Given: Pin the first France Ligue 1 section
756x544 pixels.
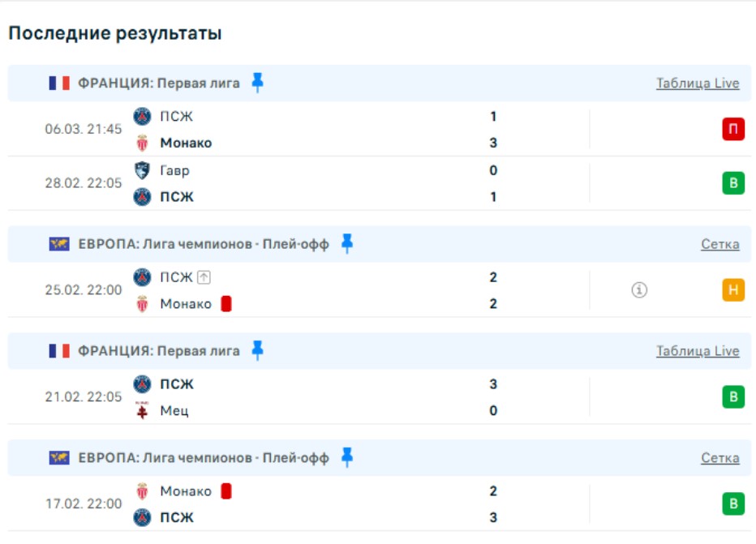Looking at the screenshot, I should [257, 83].
